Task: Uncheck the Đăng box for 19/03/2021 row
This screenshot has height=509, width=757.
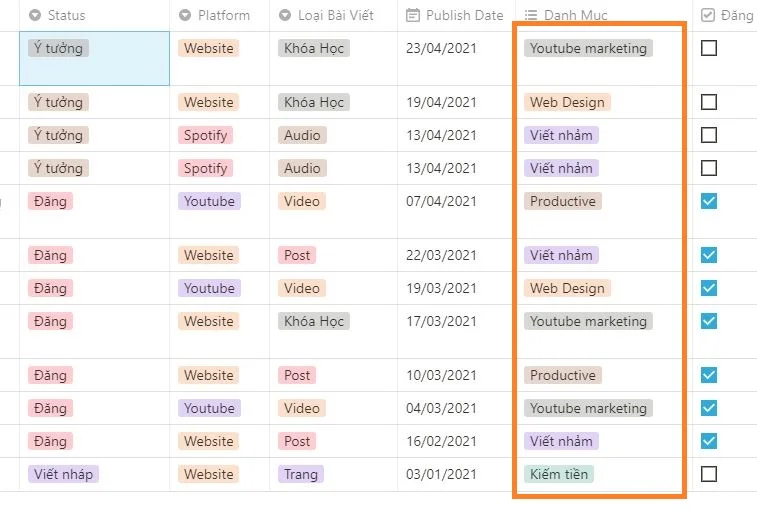Action: 709,288
